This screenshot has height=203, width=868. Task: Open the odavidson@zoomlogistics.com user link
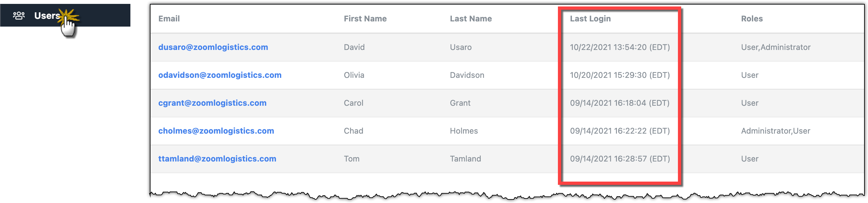point(220,75)
